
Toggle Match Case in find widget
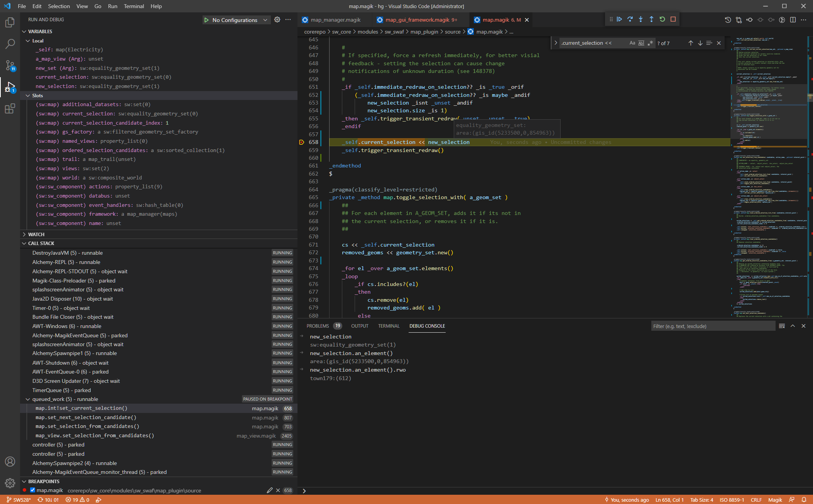click(632, 43)
